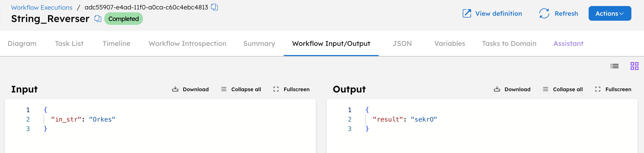Switch to the JSON tab

coord(402,43)
